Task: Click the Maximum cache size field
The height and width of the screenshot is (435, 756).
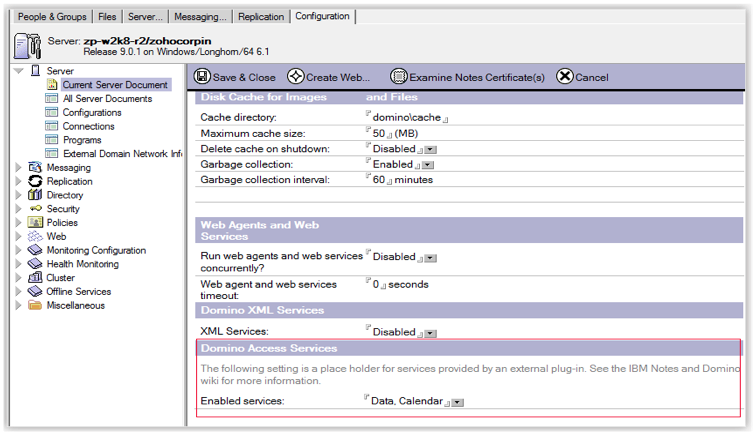Action: [379, 133]
